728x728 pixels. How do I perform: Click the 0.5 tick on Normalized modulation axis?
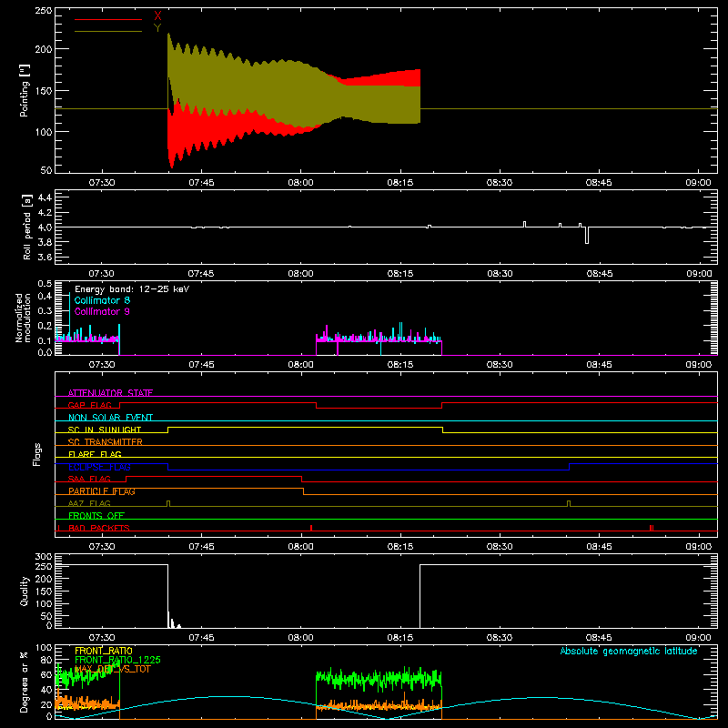[x=45, y=283]
